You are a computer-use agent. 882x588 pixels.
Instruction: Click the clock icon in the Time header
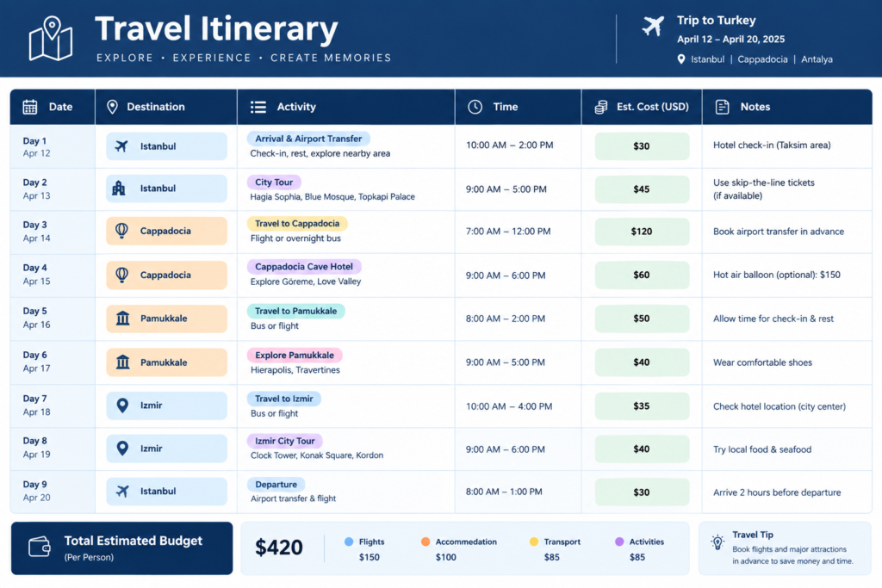pyautogui.click(x=475, y=107)
